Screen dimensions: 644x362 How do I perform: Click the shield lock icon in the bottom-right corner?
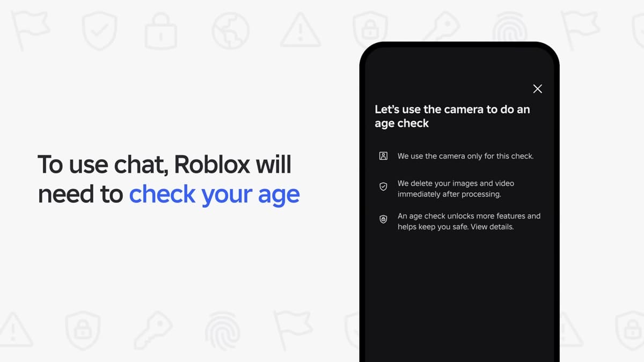tap(630, 330)
